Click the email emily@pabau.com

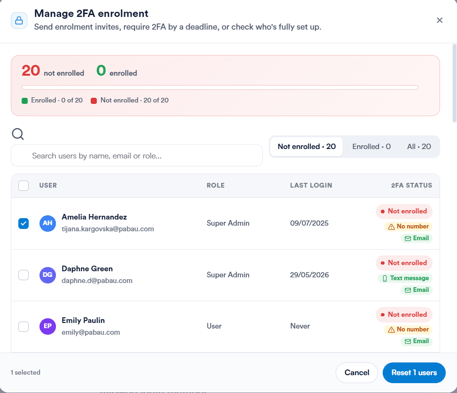click(x=91, y=332)
